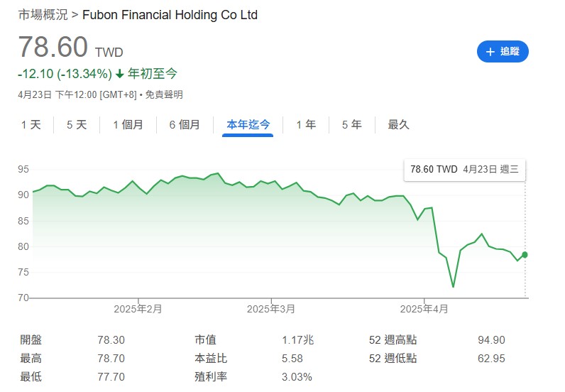Switch to the 1 天 range tab
The height and width of the screenshot is (392, 565).
[31, 125]
